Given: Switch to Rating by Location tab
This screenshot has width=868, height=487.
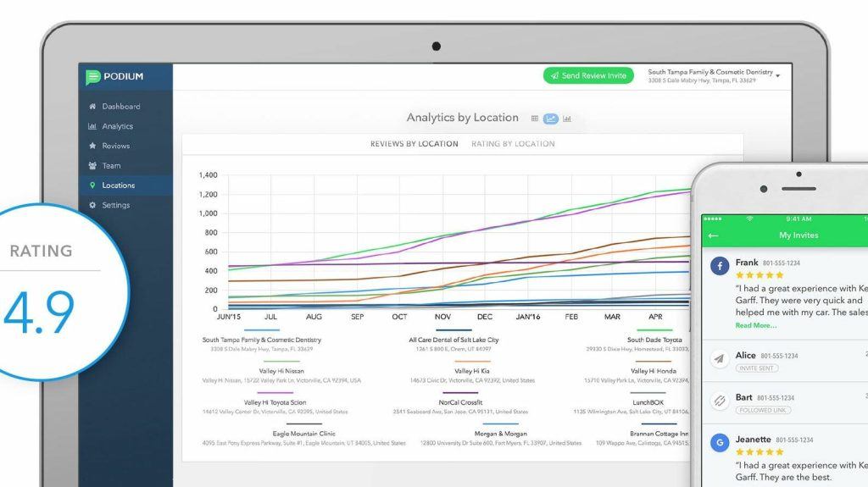Looking at the screenshot, I should pos(513,144).
